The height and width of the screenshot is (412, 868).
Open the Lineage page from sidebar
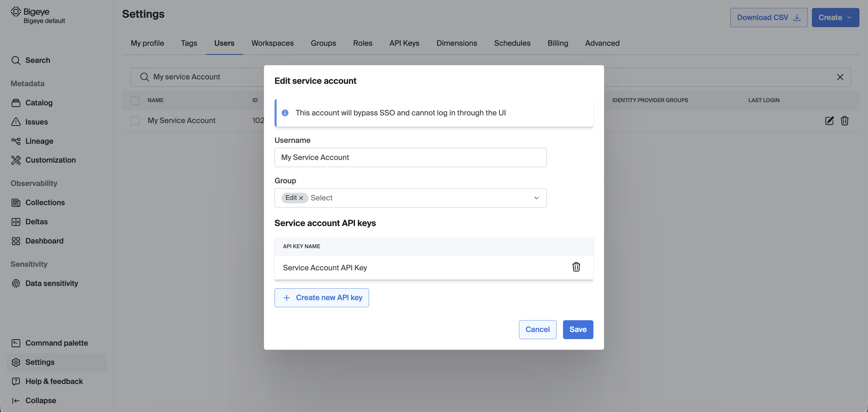pyautogui.click(x=39, y=141)
